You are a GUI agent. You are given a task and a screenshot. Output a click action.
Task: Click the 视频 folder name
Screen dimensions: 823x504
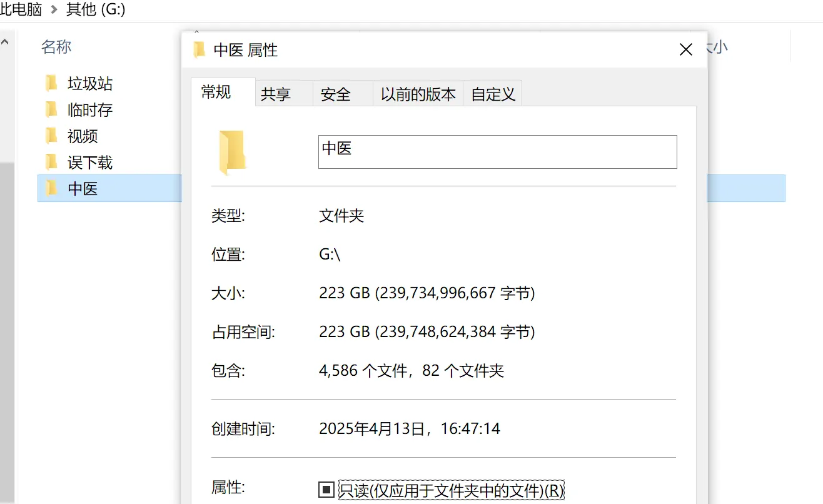83,136
